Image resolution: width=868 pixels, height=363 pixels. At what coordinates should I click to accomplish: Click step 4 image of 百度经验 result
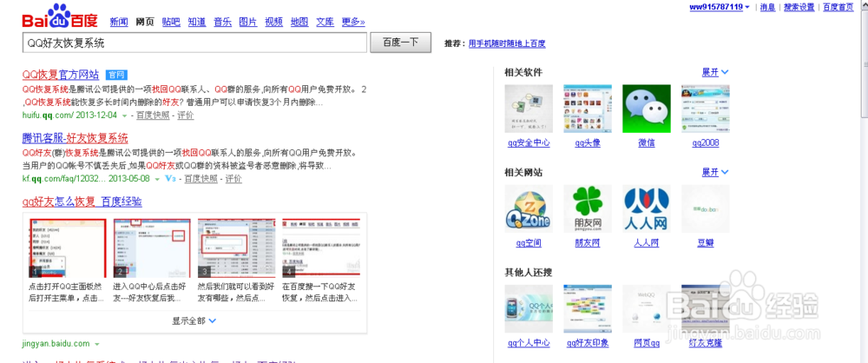click(x=321, y=247)
